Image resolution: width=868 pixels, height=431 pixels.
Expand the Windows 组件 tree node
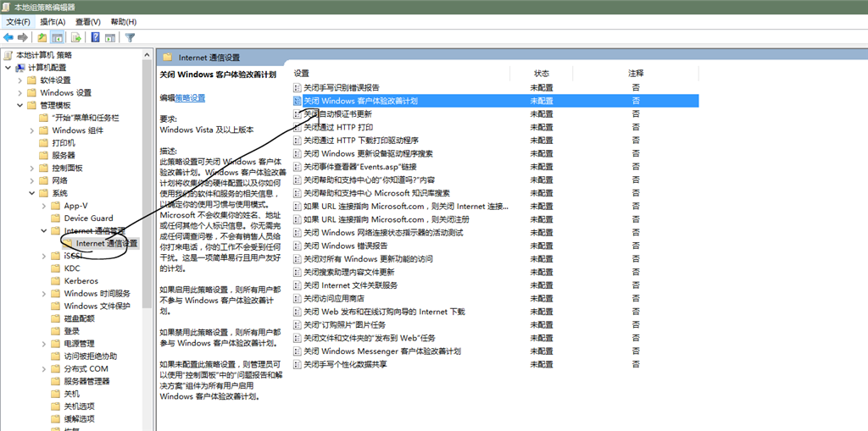pos(32,130)
